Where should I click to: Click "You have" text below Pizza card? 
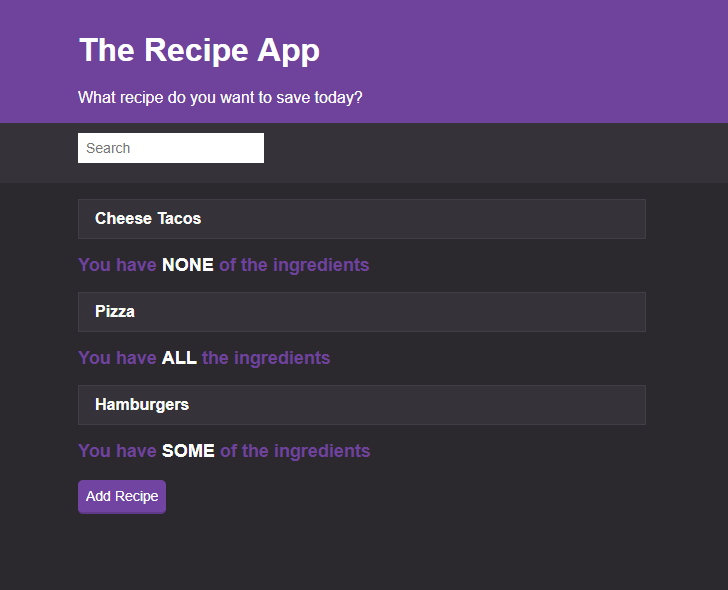pos(117,358)
